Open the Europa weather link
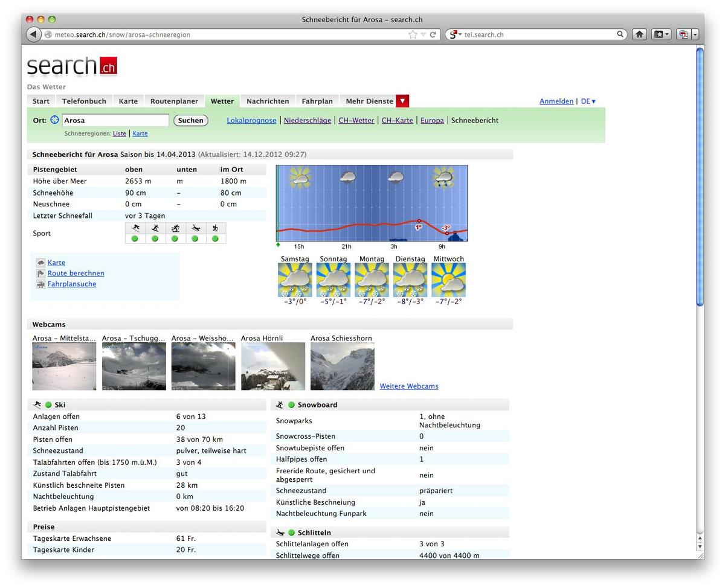The width and height of the screenshot is (725, 588). (432, 120)
